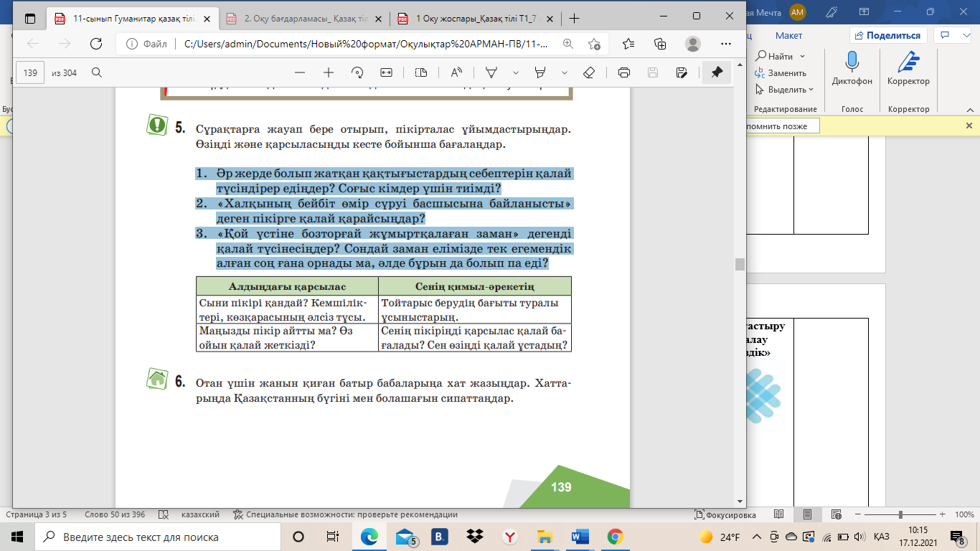The width and height of the screenshot is (980, 551).
Task: Fit the PDF page to width
Action: point(386,72)
